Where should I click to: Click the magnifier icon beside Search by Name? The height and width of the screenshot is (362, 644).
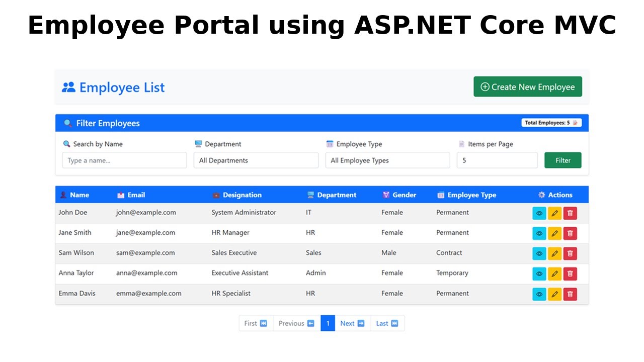click(66, 144)
